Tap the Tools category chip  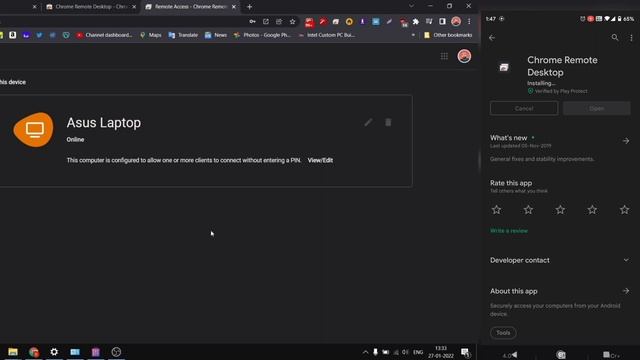click(x=503, y=333)
